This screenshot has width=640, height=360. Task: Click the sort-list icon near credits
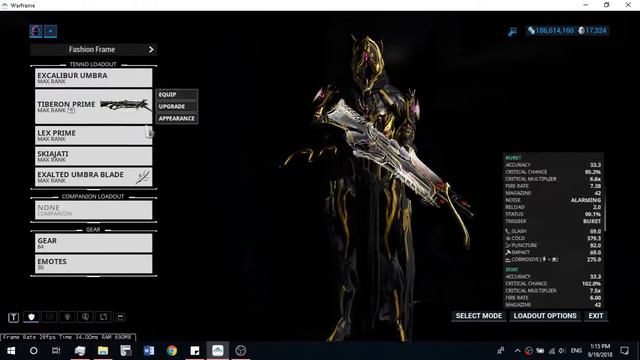512,31
